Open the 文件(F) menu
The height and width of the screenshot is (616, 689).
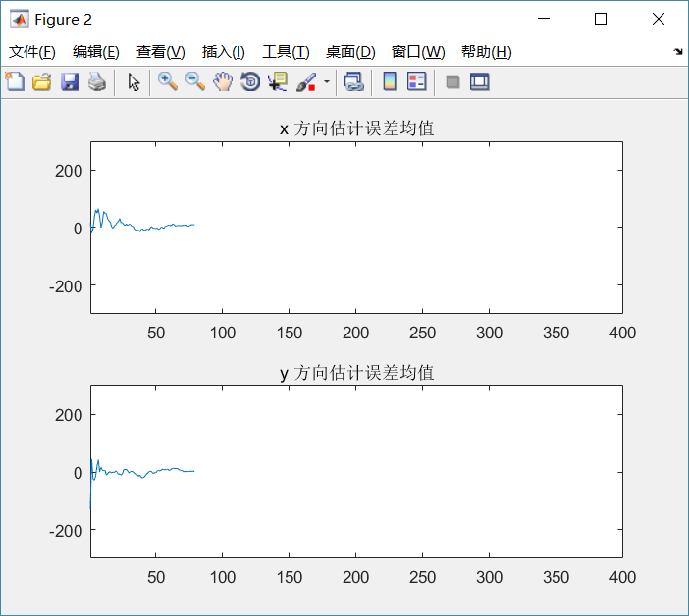point(32,52)
